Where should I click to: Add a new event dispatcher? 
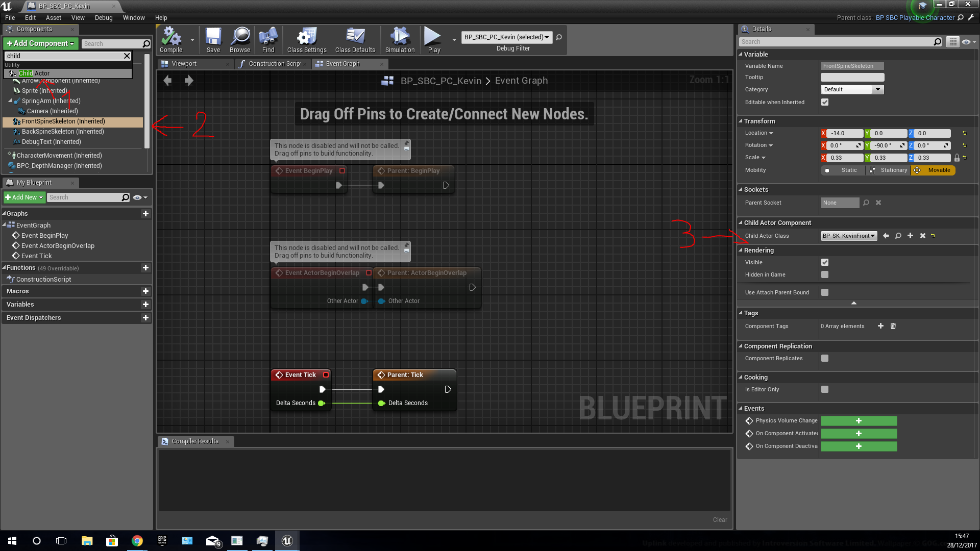146,318
